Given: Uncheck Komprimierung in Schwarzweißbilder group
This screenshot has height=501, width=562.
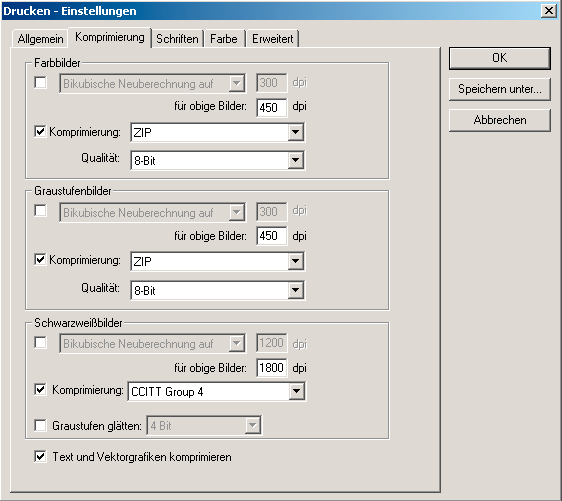Looking at the screenshot, I should click(x=41, y=389).
